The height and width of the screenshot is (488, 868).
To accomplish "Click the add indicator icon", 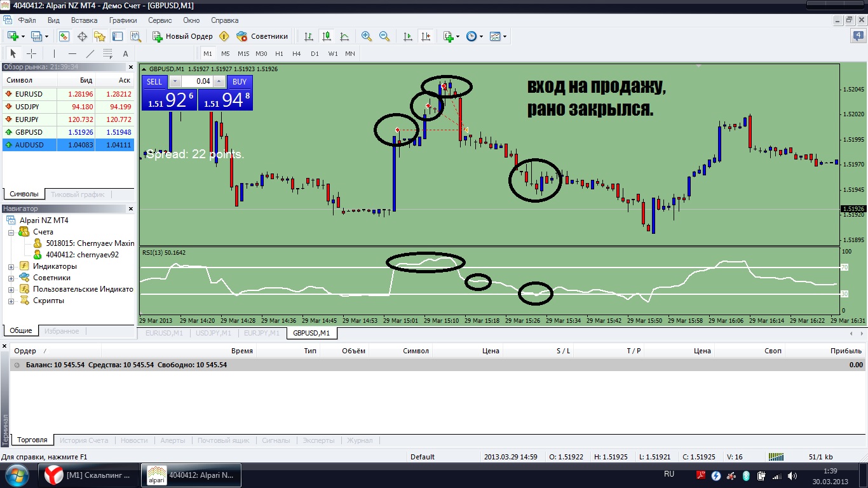I will 448,36.
